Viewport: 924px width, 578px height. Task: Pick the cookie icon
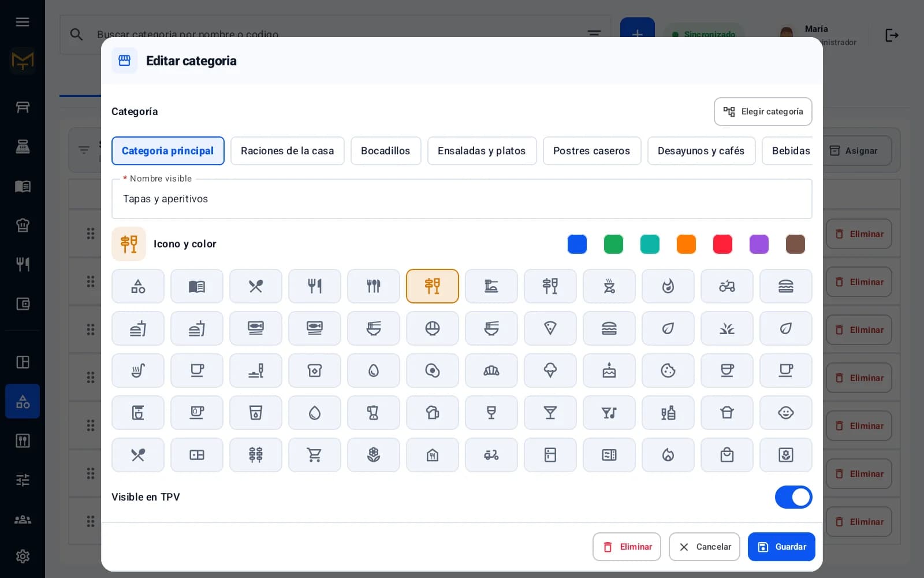tap(668, 370)
